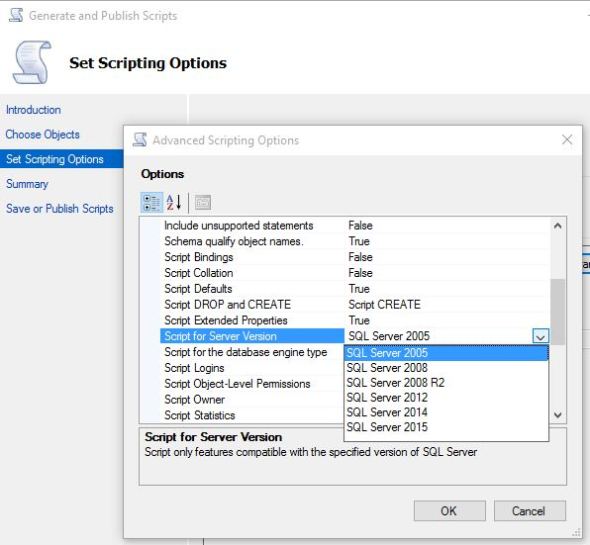Click the Cancel button
590x545 pixels.
click(x=529, y=511)
